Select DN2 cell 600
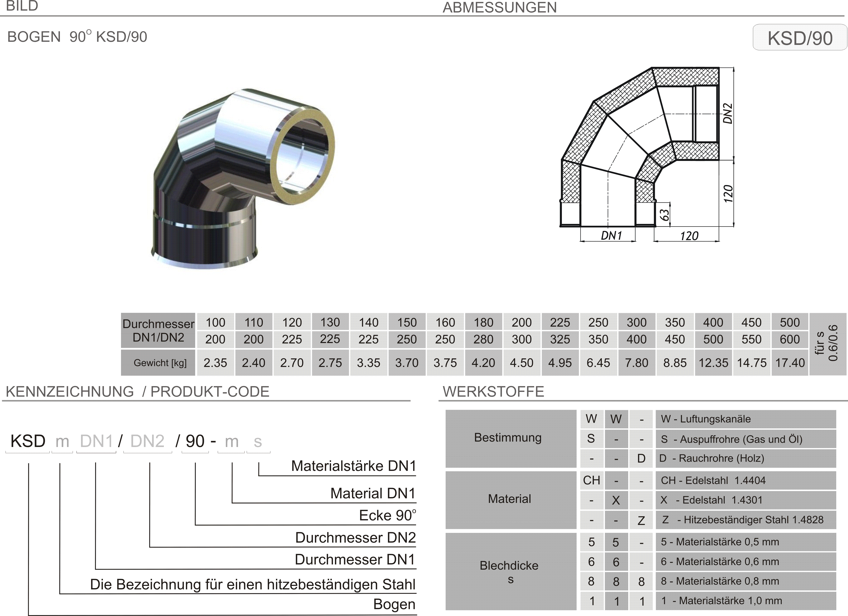Viewport: 848px width, 616px height. (x=790, y=339)
